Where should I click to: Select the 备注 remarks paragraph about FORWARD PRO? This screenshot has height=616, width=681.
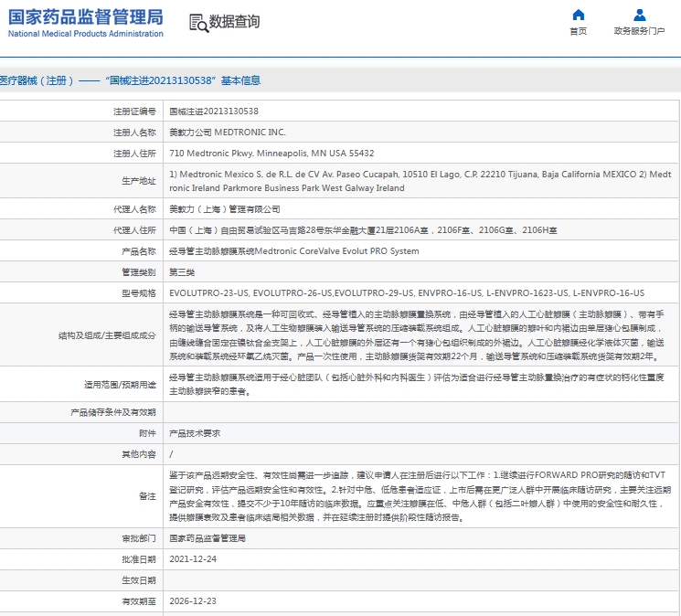coord(420,496)
